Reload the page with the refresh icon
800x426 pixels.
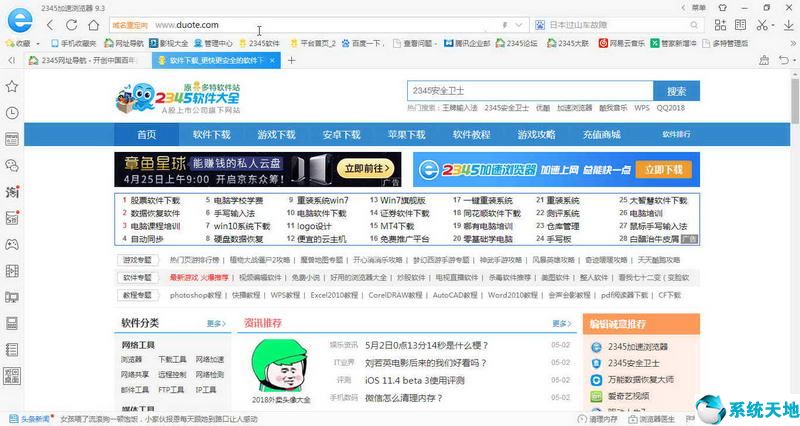click(x=71, y=24)
